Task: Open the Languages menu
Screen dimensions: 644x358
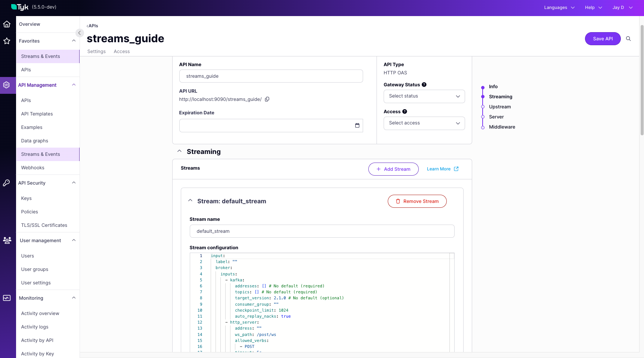Action: [x=559, y=7]
